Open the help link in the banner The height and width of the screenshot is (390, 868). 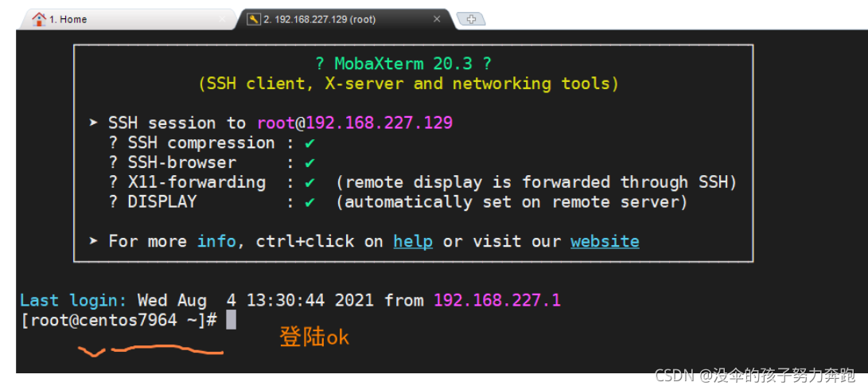point(413,241)
